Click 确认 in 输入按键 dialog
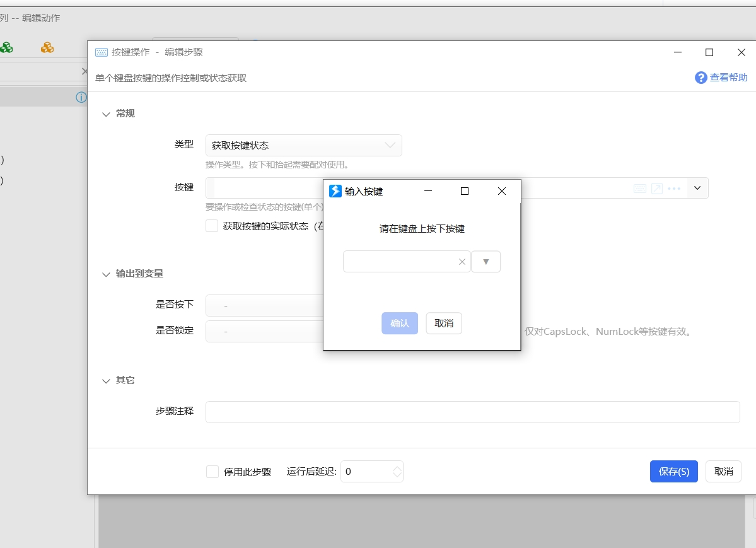This screenshot has width=756, height=548. pyautogui.click(x=400, y=324)
